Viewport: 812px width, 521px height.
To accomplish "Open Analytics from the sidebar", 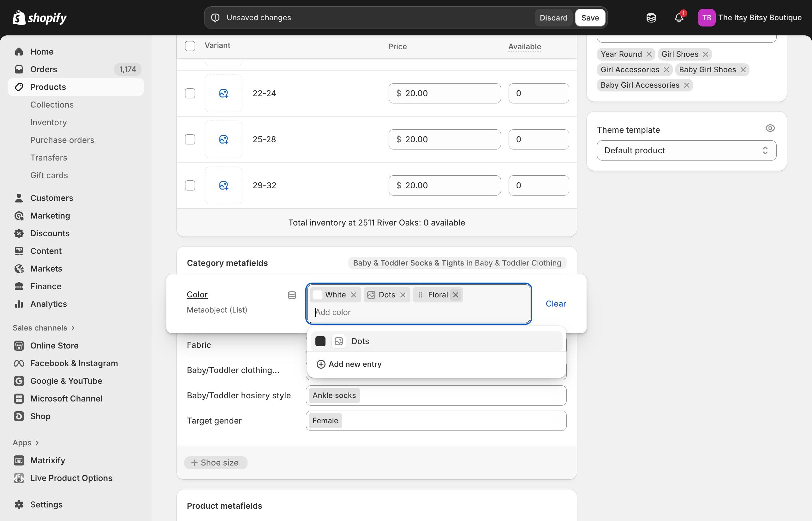I will tap(48, 304).
